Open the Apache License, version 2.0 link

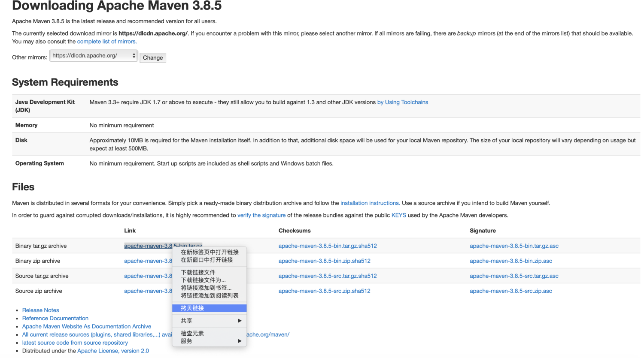tap(113, 351)
